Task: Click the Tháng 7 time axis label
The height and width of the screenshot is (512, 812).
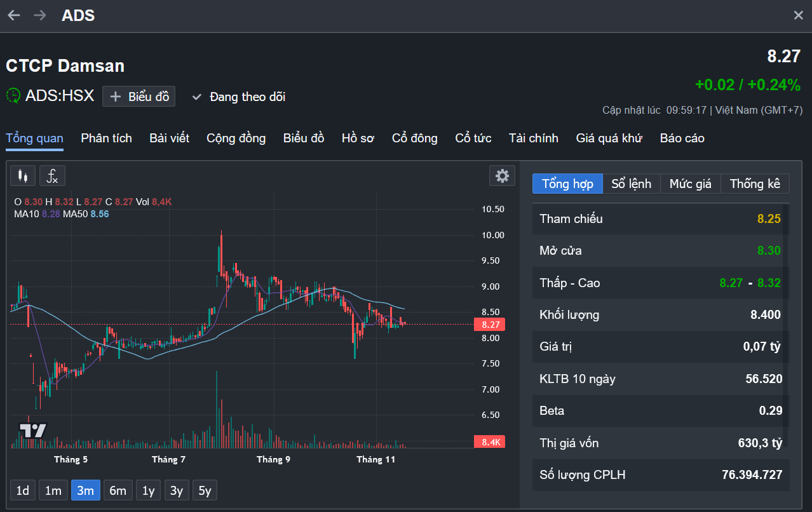Action: tap(169, 459)
